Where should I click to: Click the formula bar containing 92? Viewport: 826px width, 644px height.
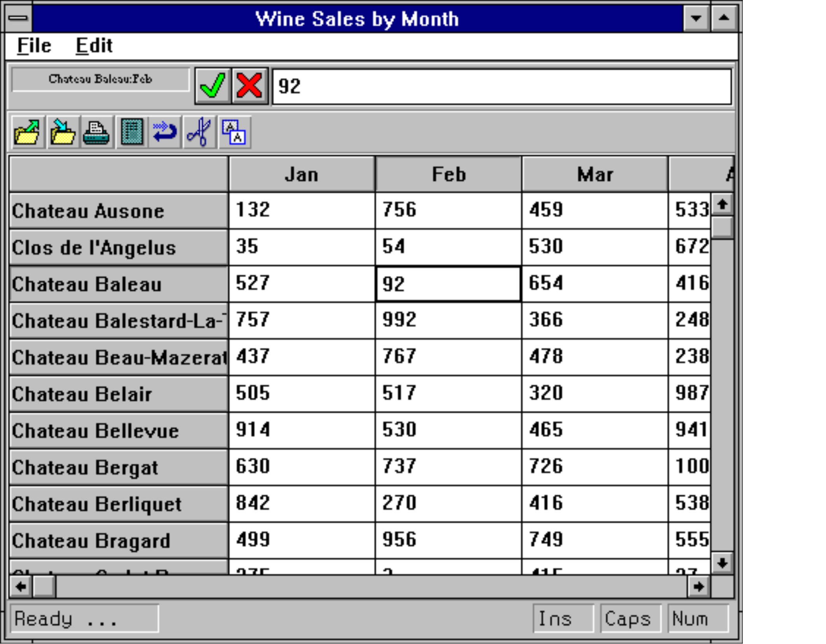point(501,86)
